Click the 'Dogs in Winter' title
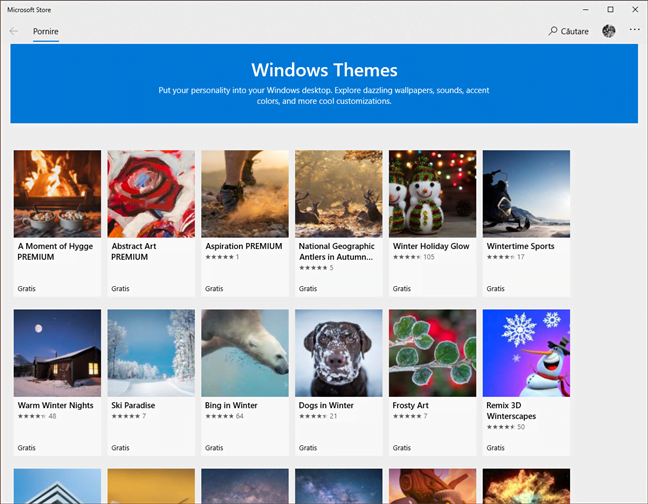 [x=326, y=406]
